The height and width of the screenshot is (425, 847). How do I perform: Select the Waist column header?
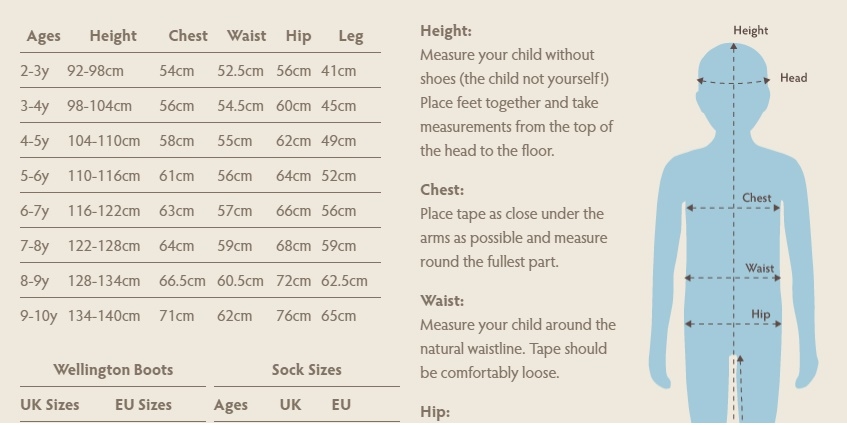(246, 36)
